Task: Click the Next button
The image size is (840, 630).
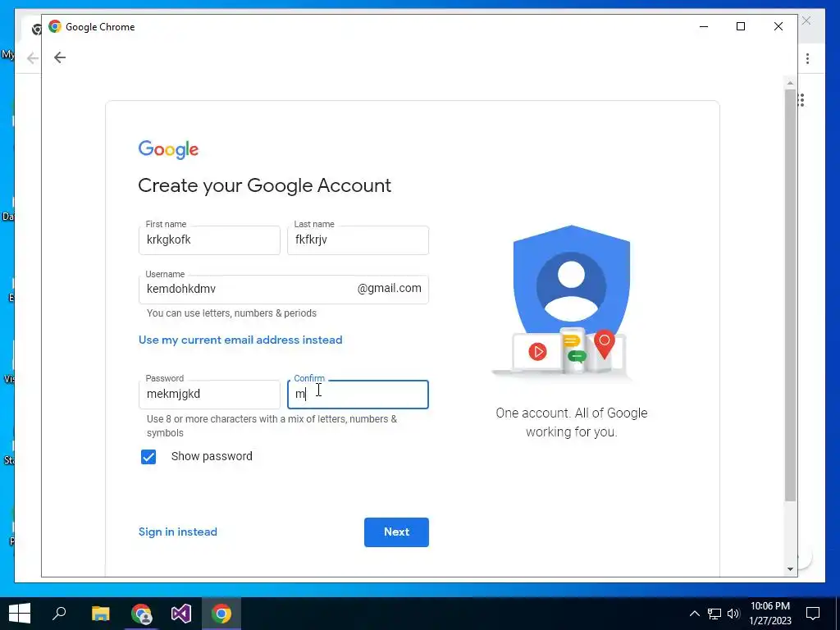Action: click(396, 532)
